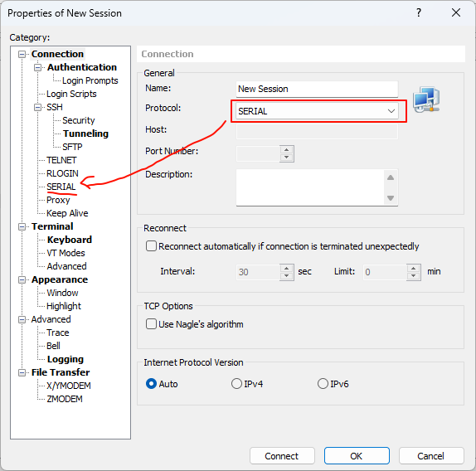Select Keyboard tree item
Screen dimensions: 476x471
(70, 240)
